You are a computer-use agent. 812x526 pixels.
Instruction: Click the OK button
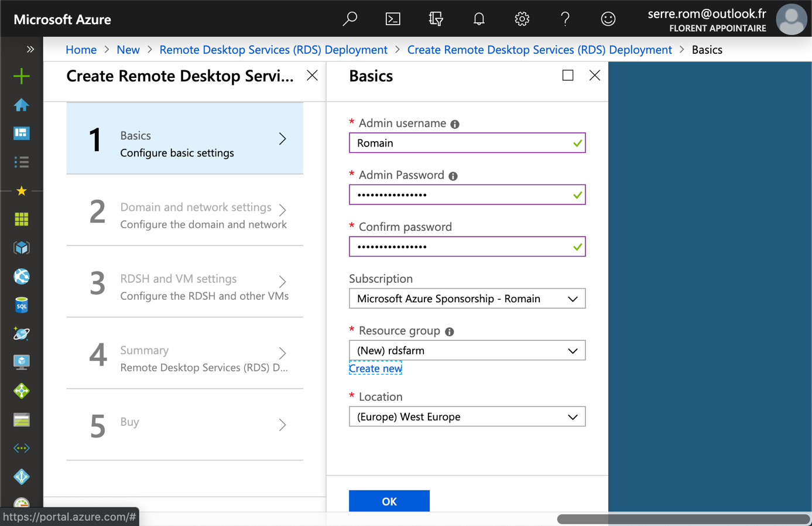pos(389,501)
